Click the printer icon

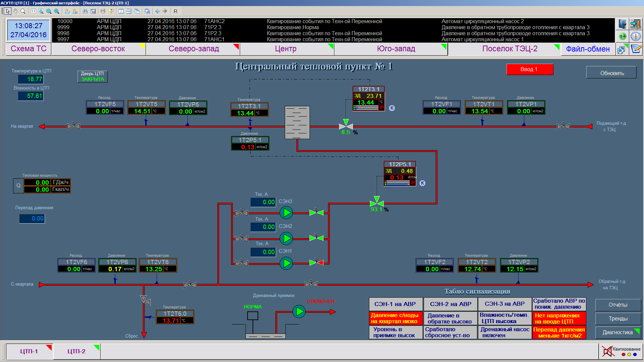point(103,11)
